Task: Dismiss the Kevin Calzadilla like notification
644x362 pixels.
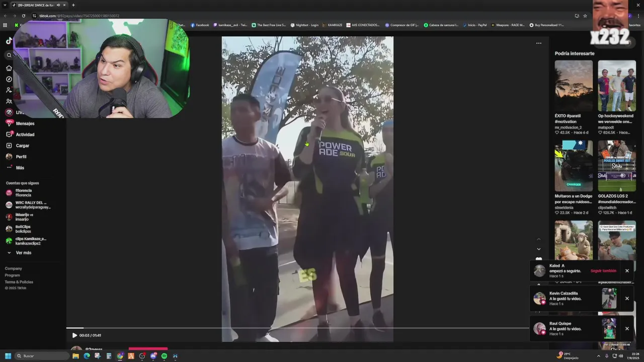Action: click(x=627, y=299)
